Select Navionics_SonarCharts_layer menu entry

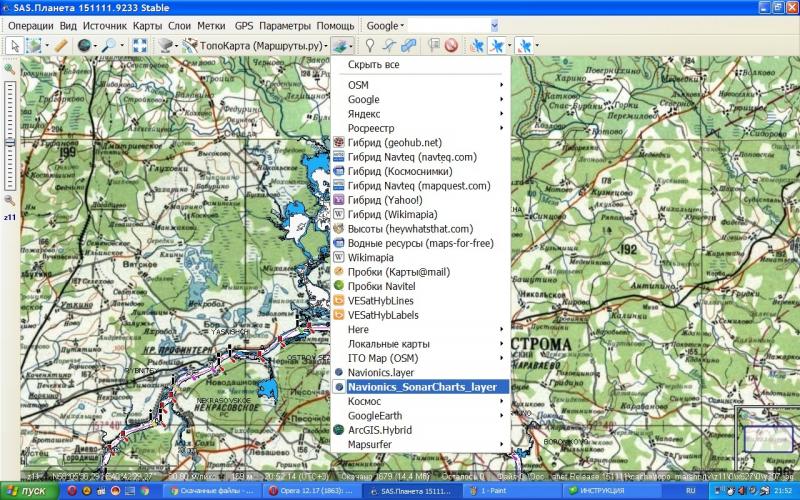click(422, 386)
